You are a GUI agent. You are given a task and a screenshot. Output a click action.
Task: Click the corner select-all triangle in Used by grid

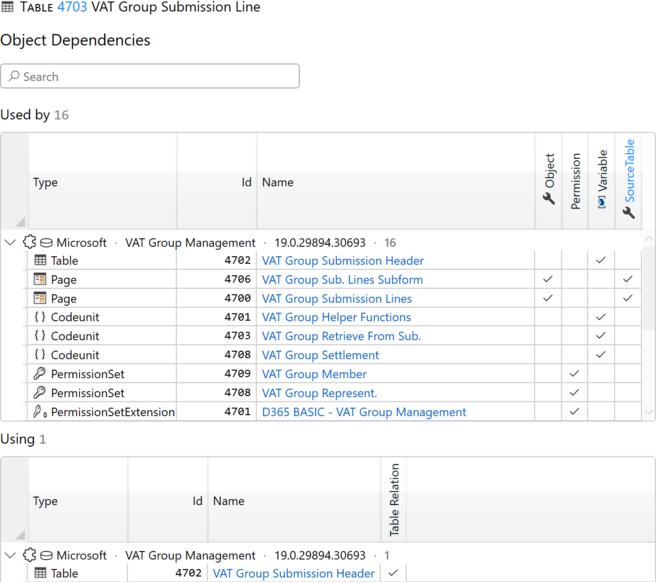click(x=20, y=222)
